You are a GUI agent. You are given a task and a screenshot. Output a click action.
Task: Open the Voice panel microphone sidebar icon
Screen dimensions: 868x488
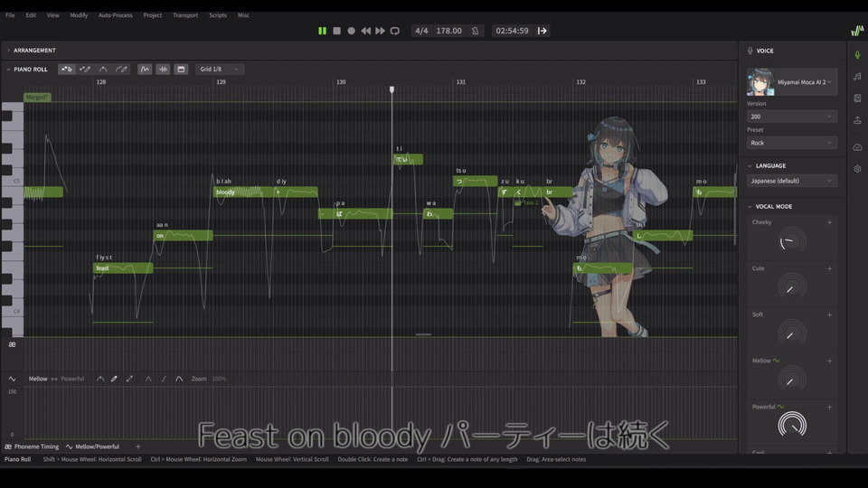click(x=857, y=55)
